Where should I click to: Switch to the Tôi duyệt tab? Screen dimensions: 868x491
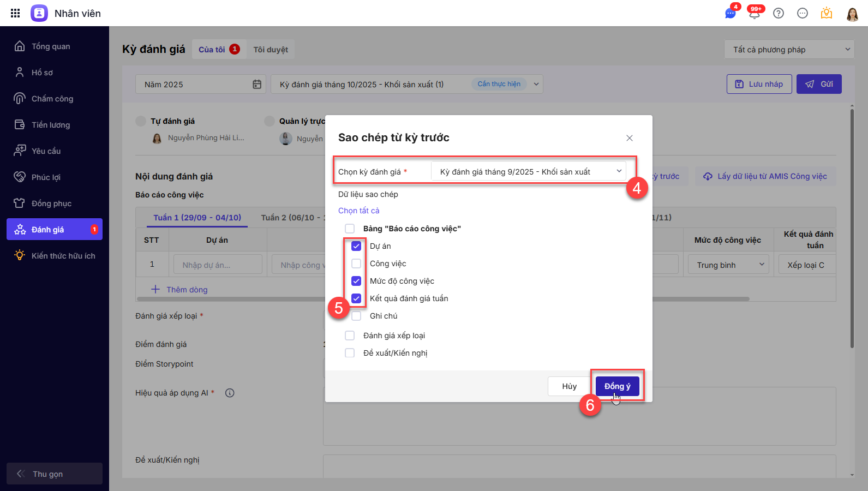(271, 49)
